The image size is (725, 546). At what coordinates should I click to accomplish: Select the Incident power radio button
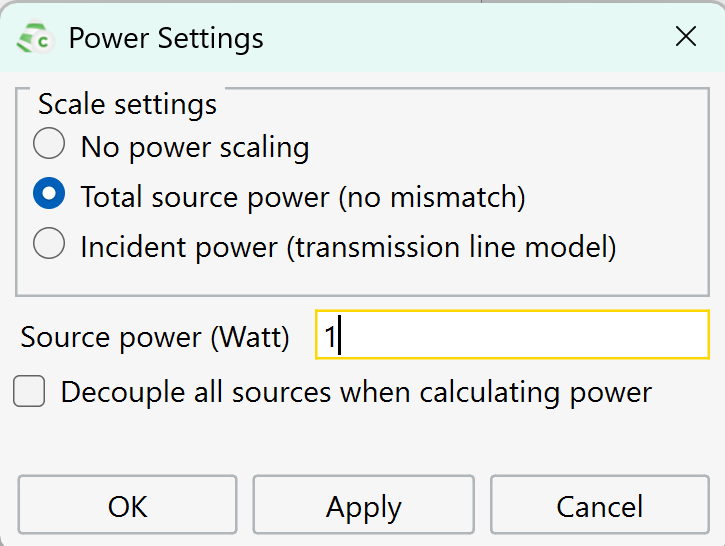[x=49, y=243]
